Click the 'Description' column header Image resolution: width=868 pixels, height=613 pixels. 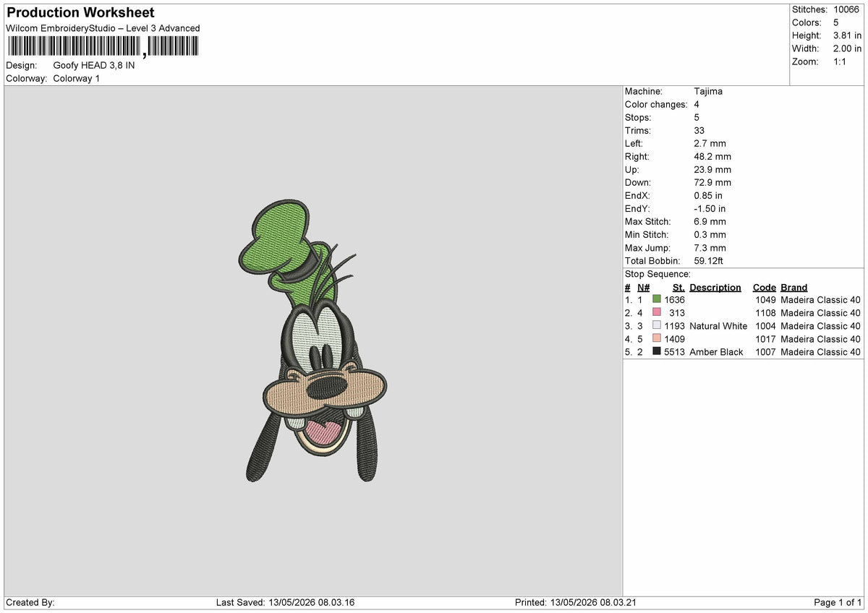715,287
